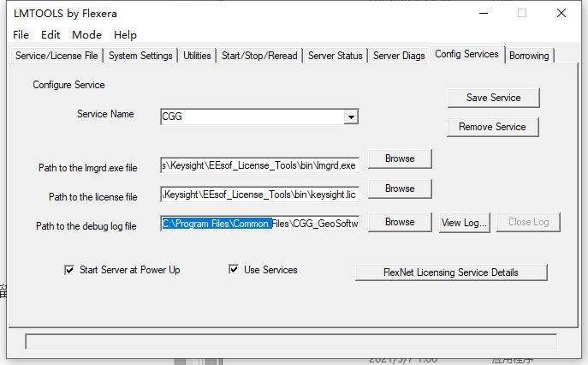Go to Start/Stop/Reread tab
This screenshot has width=588, height=365.
(259, 56)
